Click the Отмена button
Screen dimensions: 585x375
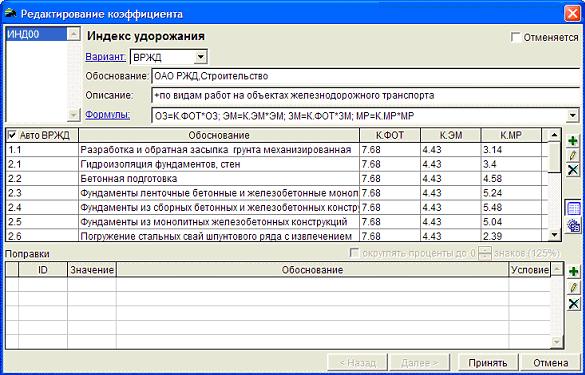coord(551,363)
